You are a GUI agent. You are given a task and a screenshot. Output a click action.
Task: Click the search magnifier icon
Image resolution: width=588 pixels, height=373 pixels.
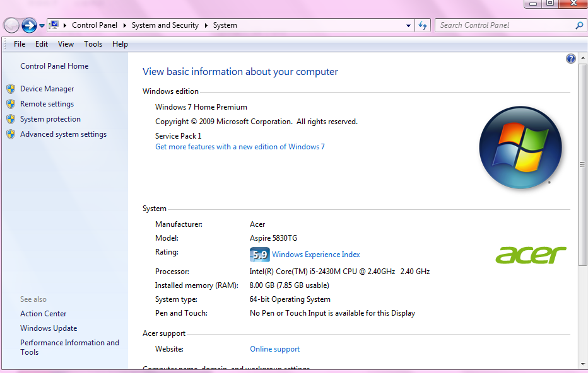[579, 25]
